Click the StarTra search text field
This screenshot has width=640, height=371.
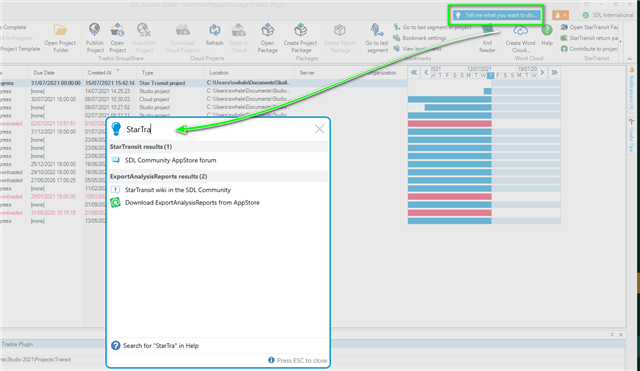point(218,129)
